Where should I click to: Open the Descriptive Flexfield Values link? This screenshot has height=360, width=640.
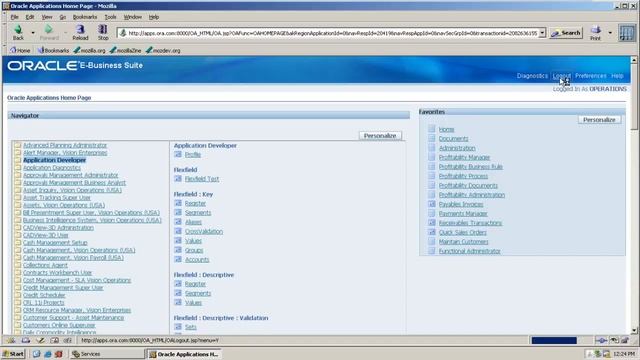[193, 303]
